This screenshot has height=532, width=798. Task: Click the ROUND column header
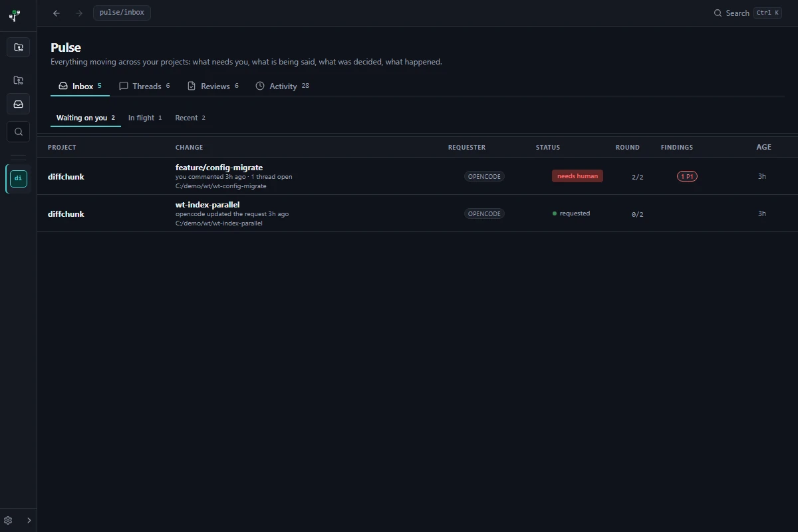click(628, 148)
